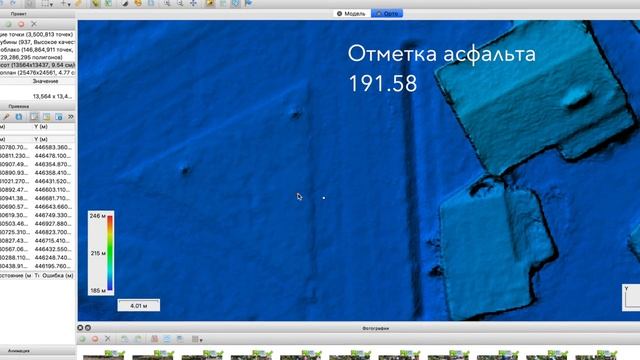This screenshot has height=360, width=640.
Task: Click the zoom in magnifier icon
Action: pos(167,3)
